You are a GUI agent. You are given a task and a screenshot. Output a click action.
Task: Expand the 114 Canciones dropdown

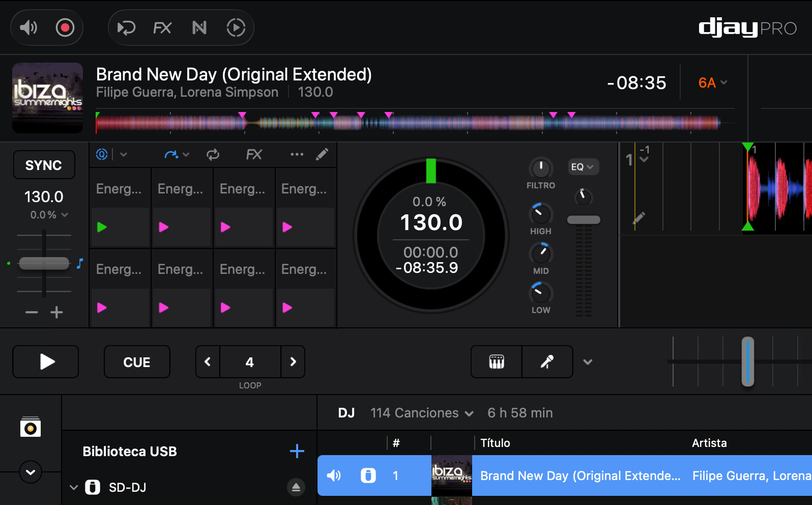[421, 413]
